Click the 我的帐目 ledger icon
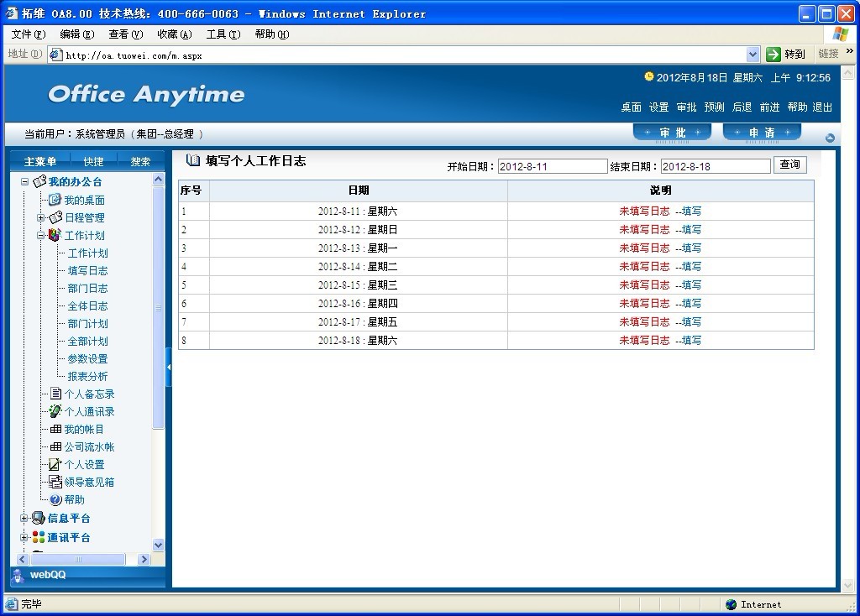 55,429
